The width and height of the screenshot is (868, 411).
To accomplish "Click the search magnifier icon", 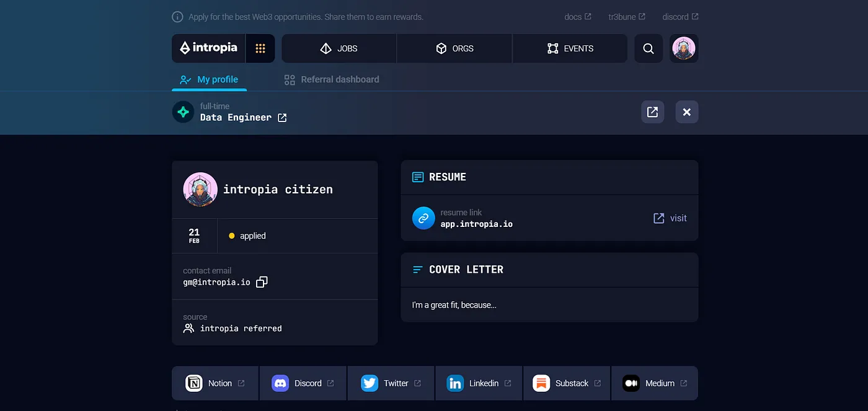I will [x=649, y=48].
